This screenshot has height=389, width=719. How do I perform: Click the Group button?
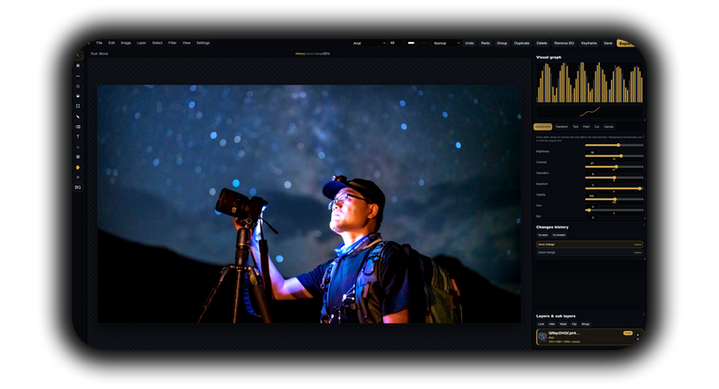[x=502, y=43]
